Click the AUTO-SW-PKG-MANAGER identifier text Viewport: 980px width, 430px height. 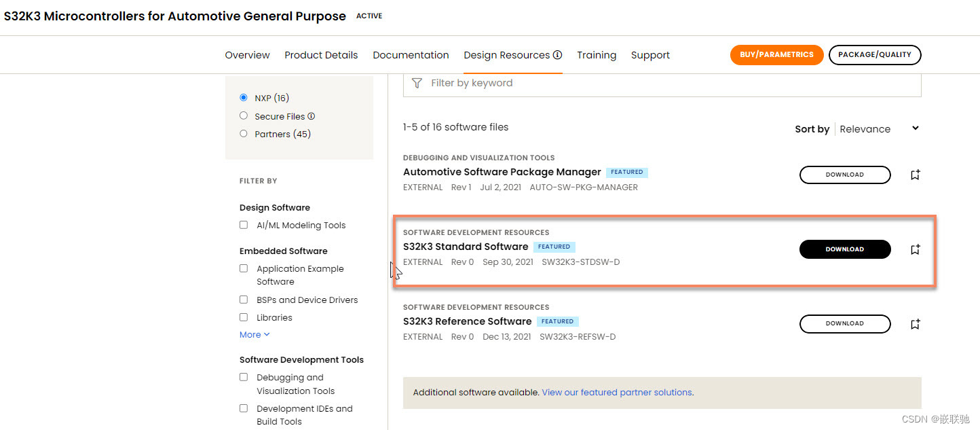584,187
